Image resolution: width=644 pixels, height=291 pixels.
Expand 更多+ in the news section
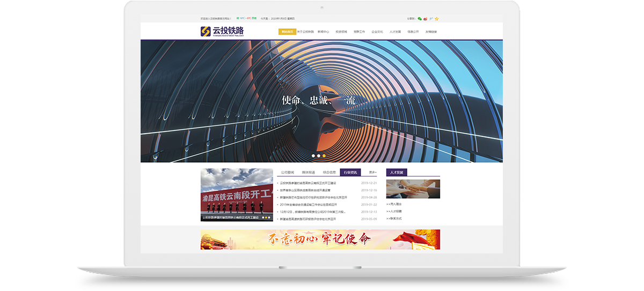click(372, 172)
